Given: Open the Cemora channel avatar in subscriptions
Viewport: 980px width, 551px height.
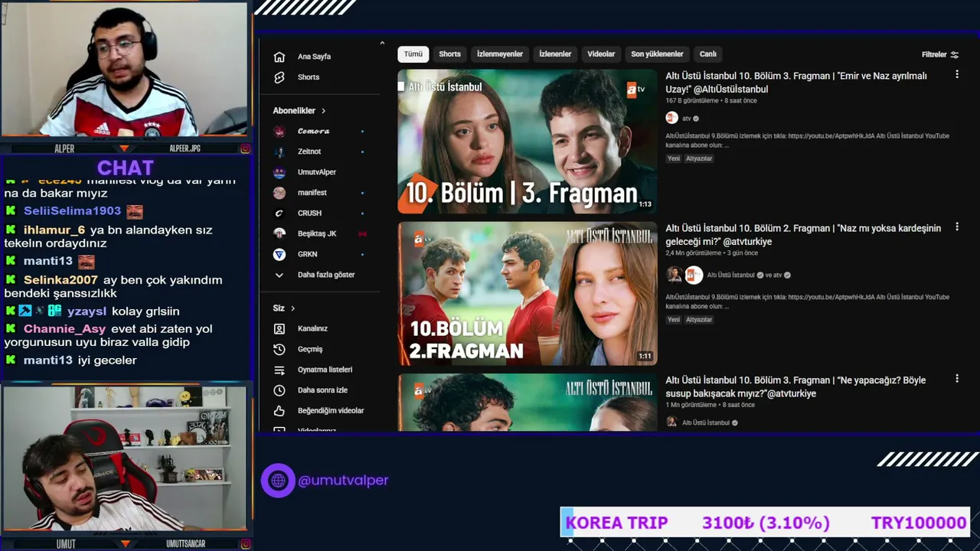Looking at the screenshot, I should 279,132.
